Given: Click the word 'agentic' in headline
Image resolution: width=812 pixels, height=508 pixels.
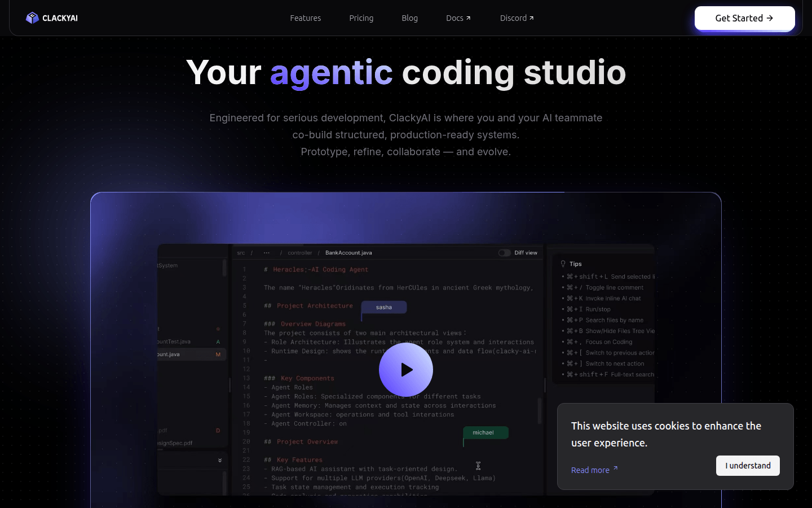Looking at the screenshot, I should (331, 73).
